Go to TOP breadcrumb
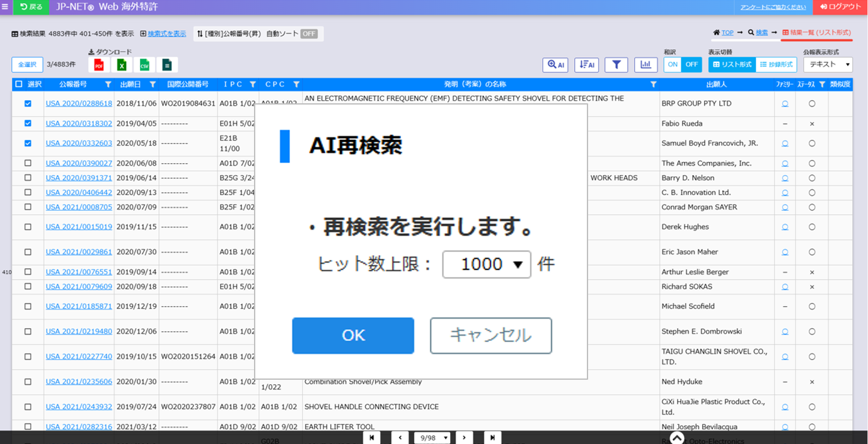 (x=727, y=32)
